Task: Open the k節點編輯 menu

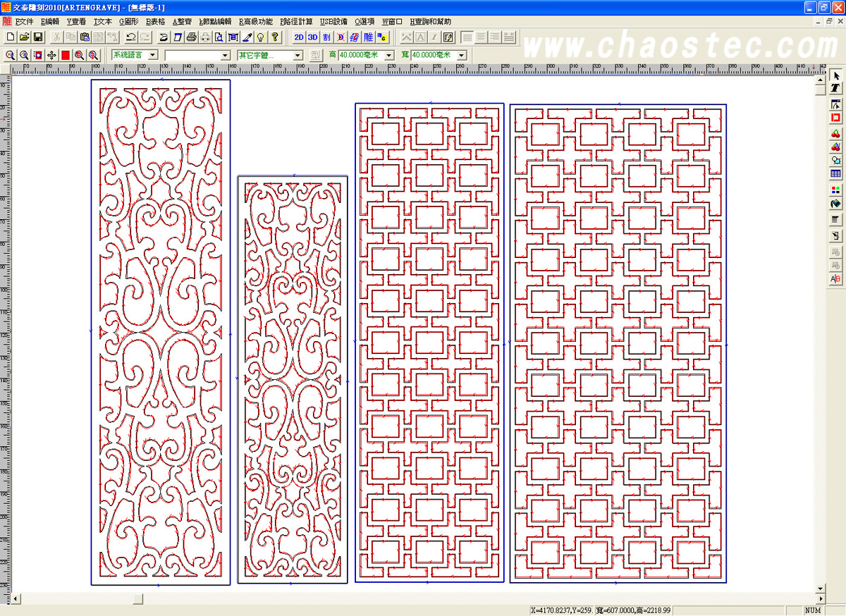Action: pyautogui.click(x=216, y=22)
